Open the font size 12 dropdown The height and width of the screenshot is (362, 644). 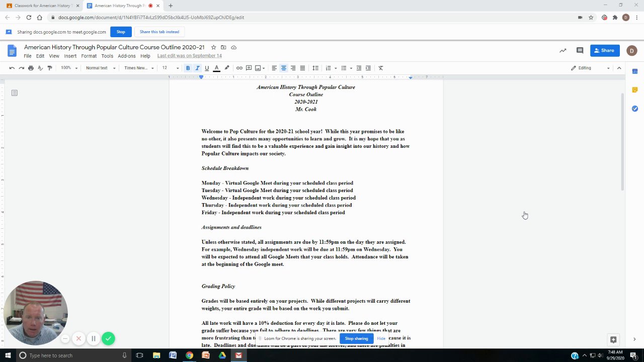[x=170, y=68]
